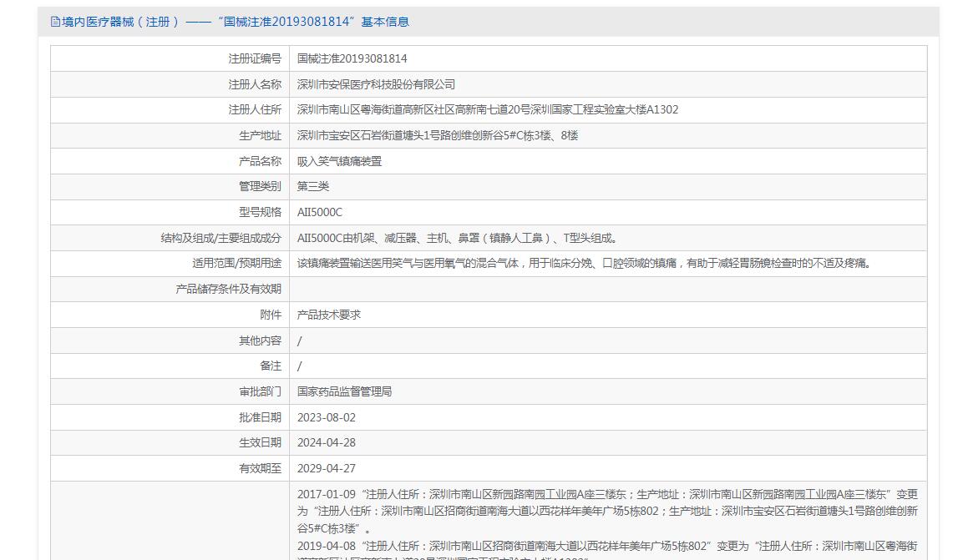The width and height of the screenshot is (963, 560).
Task: Click the document icon in the page header
Action: coord(55,22)
